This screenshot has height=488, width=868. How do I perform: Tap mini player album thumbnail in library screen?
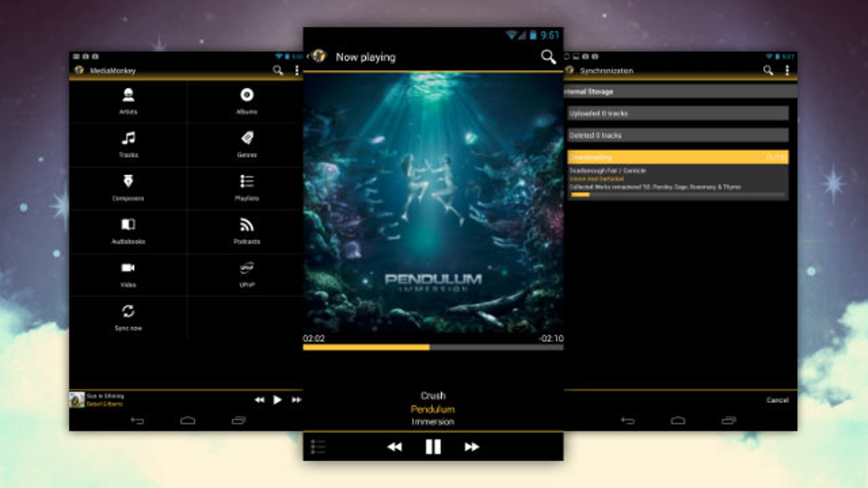tap(77, 400)
